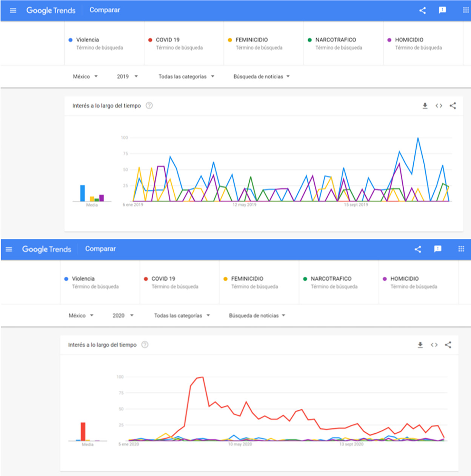This screenshot has width=471, height=476.
Task: Click the Google Trends logo in the topmost header
Action: coord(51,11)
